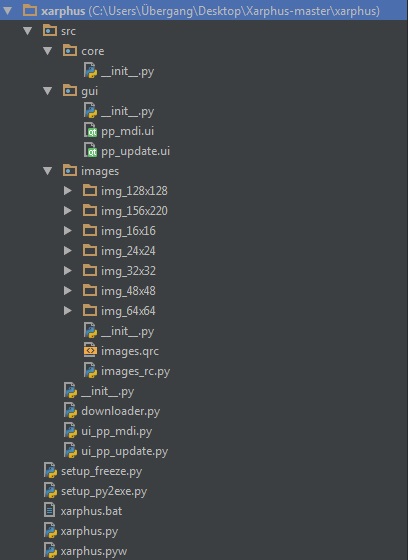Viewport: 408px width, 560px height.
Task: Click the Python icon next to images_rc.py
Action: pyautogui.click(x=90, y=371)
